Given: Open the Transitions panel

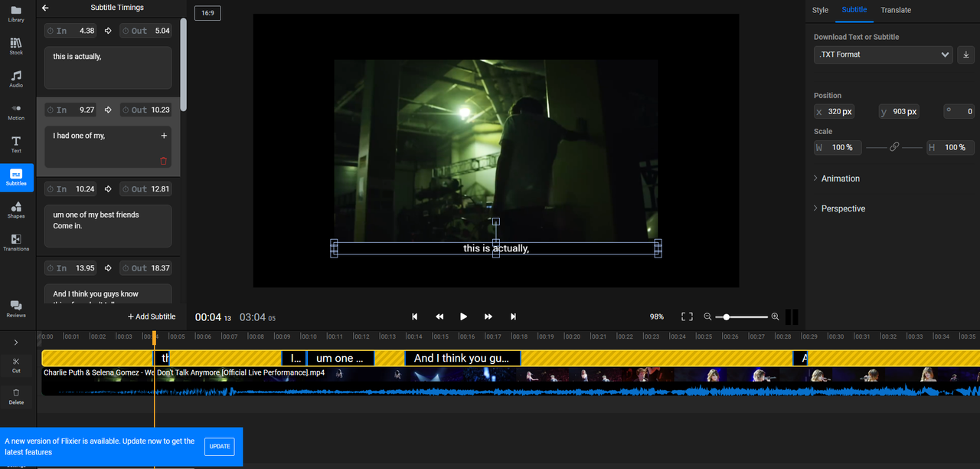Looking at the screenshot, I should [x=16, y=242].
